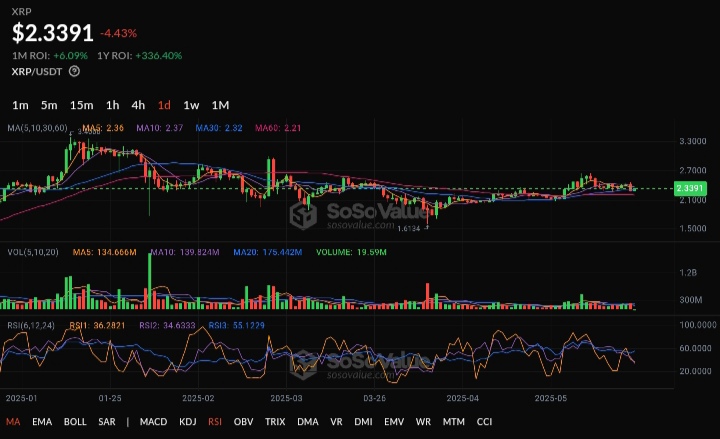Open the DMI indicator
This screenshot has width=720, height=439.
point(364,422)
